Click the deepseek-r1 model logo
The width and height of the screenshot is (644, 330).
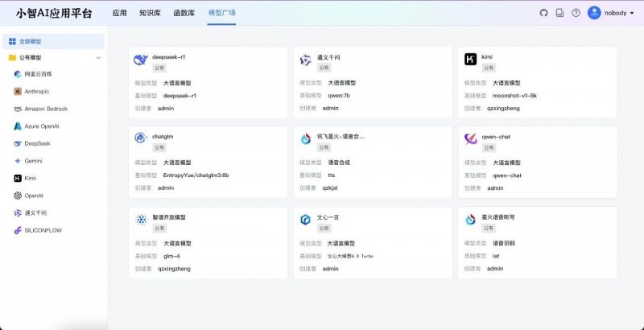click(x=141, y=60)
